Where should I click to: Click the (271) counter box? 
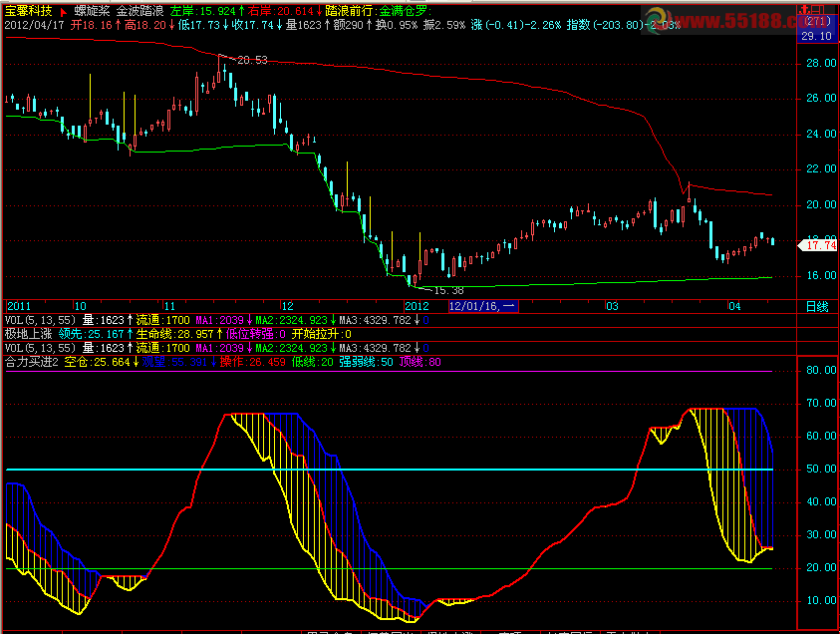click(x=817, y=22)
